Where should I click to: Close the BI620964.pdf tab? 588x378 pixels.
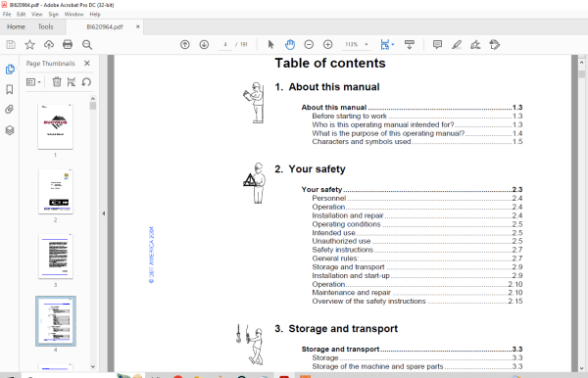pyautogui.click(x=137, y=26)
